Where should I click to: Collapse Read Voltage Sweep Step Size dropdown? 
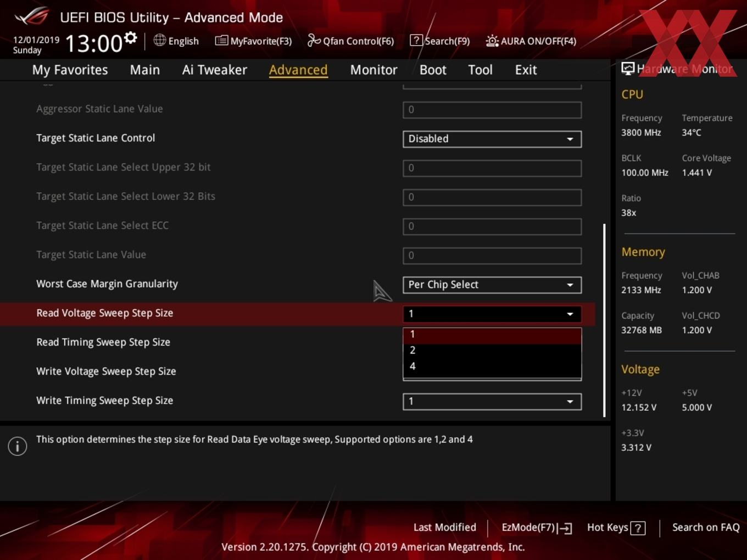(492, 314)
